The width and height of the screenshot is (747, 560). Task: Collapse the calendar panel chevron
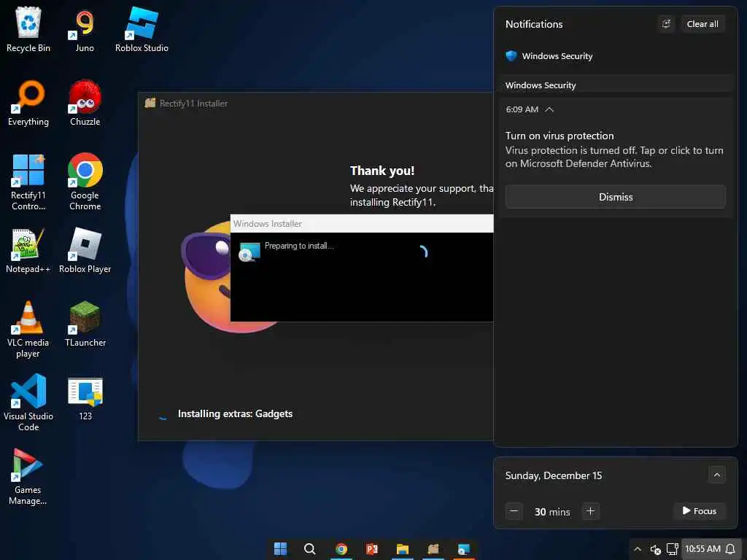(717, 475)
